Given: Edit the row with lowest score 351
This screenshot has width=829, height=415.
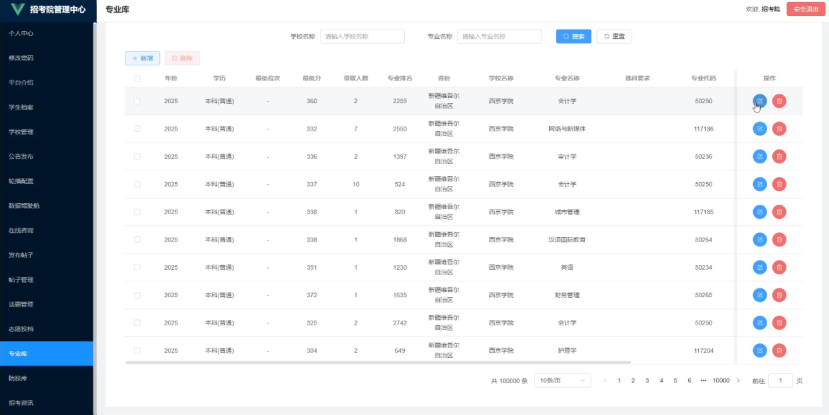Looking at the screenshot, I should tap(759, 268).
